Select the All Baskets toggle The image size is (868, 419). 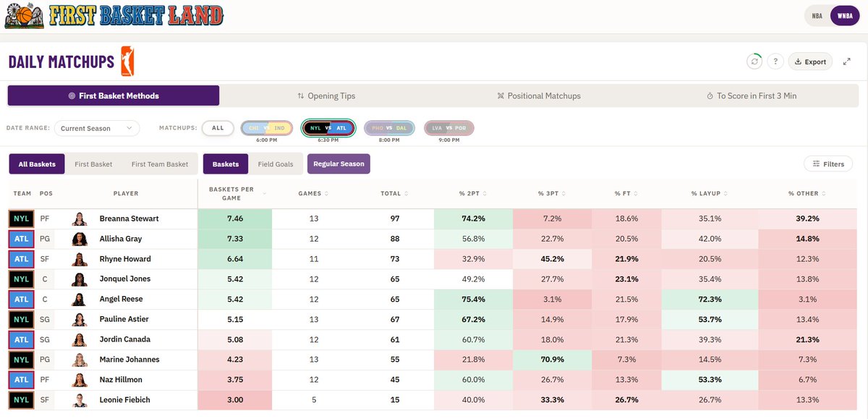point(37,164)
